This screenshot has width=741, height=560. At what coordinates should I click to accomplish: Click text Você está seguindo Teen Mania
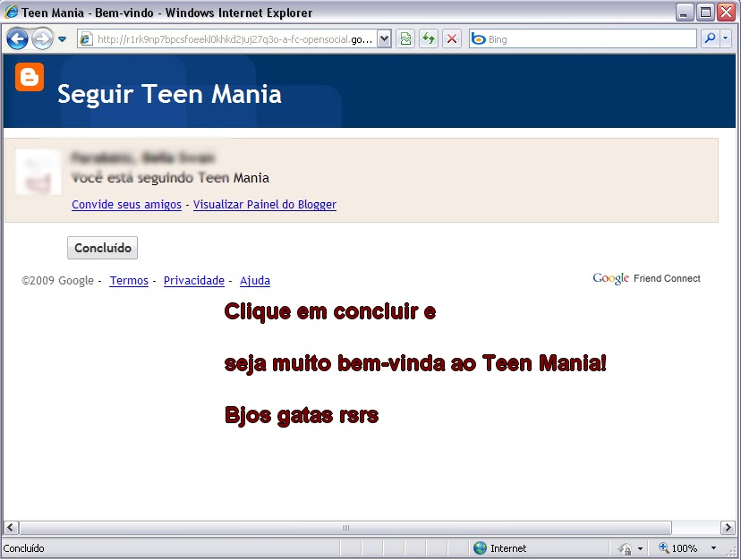coord(170,178)
